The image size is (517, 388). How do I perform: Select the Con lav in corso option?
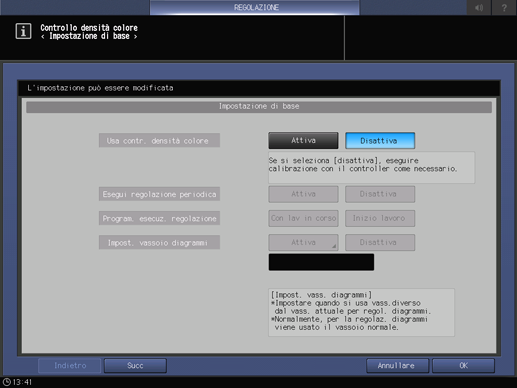303,218
